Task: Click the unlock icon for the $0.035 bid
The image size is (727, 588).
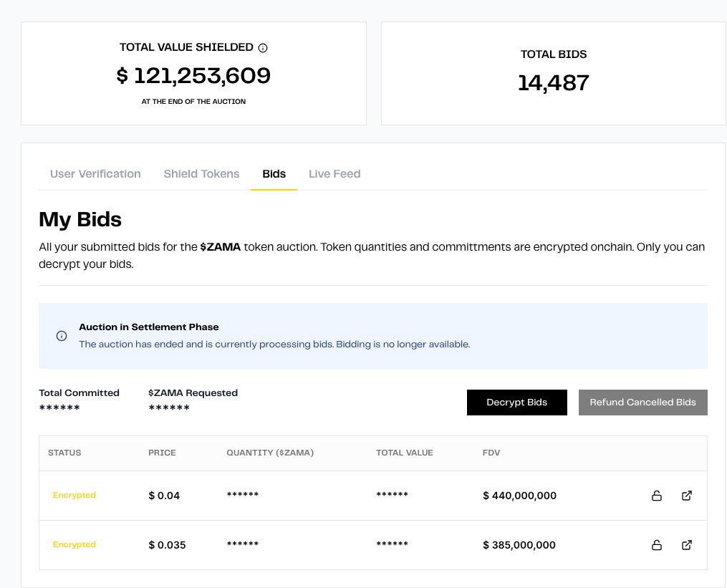Action: [656, 545]
